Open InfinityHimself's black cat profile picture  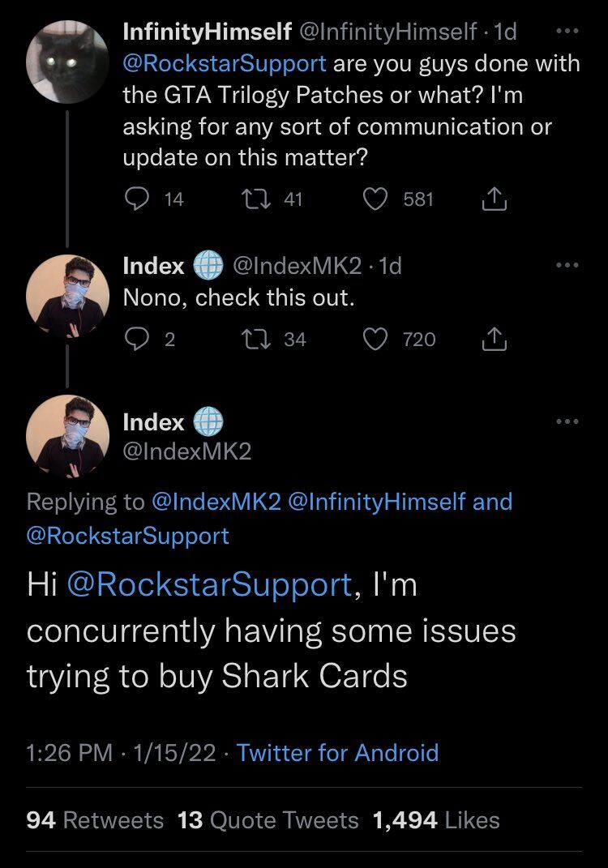click(x=68, y=62)
